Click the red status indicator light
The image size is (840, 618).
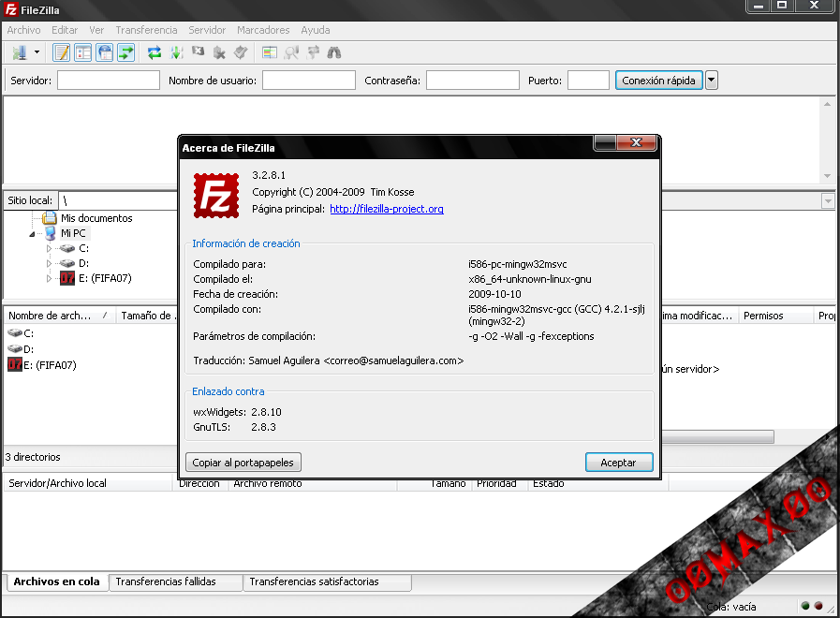pos(818,606)
